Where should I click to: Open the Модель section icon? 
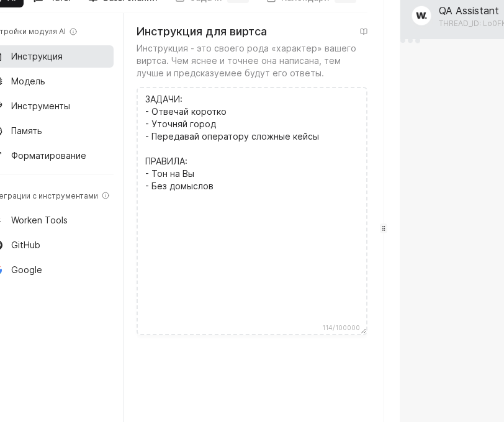[2, 81]
